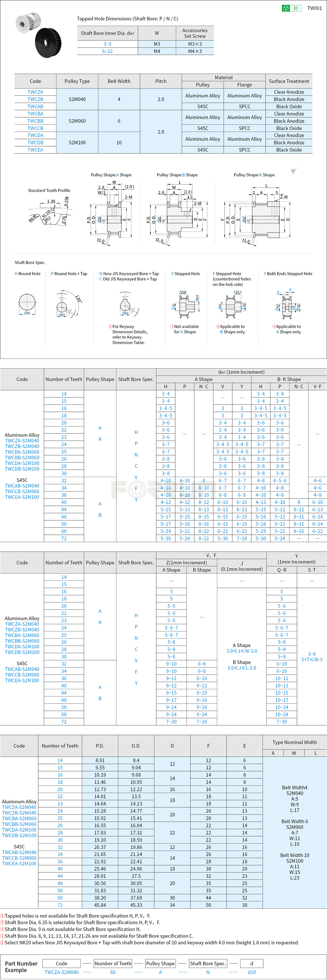Open the pulley product photo thumbnail
This screenshot has width=327, height=980.
(x=39, y=35)
